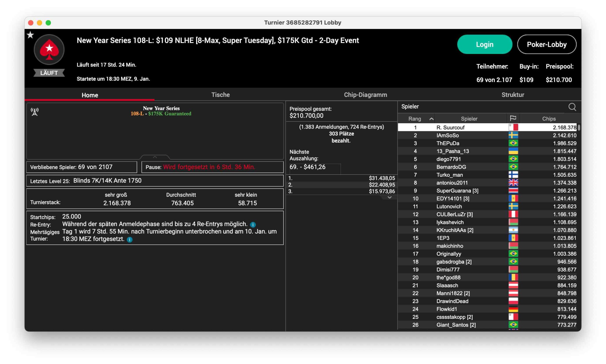Go to the Struktur tab
606x364 pixels.
[x=512, y=95]
